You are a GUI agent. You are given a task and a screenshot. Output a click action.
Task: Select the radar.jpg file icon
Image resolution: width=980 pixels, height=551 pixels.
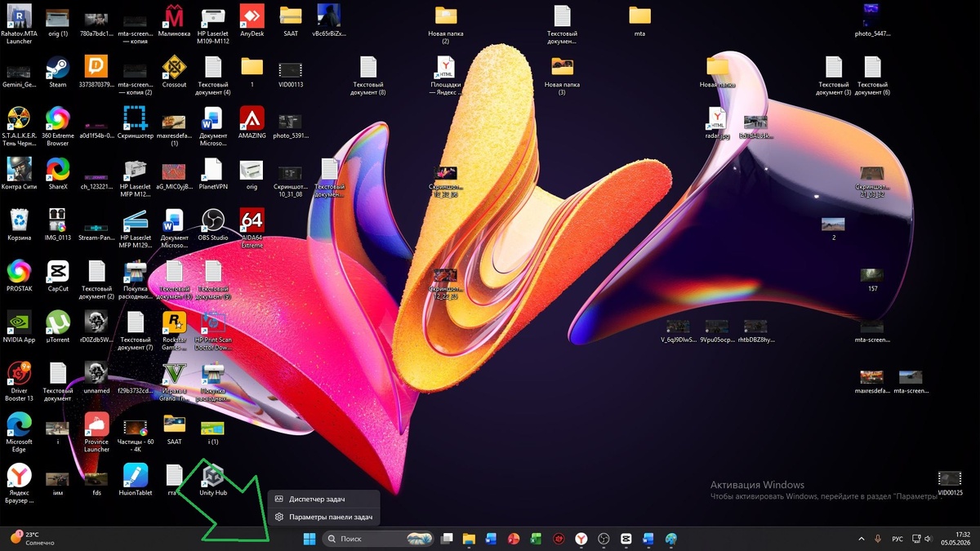(717, 122)
